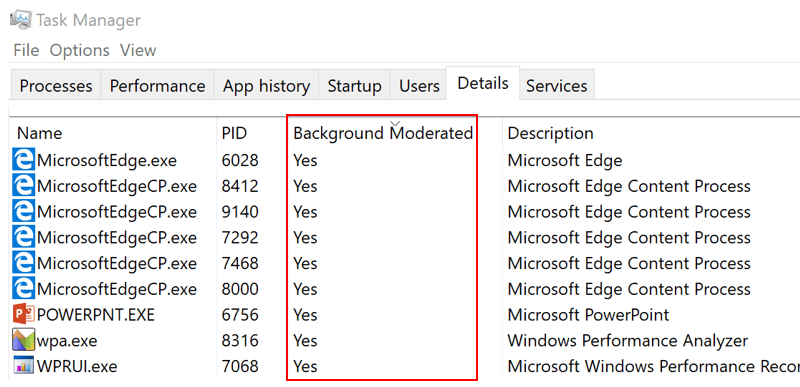Switch to the Services tab
The width and height of the screenshot is (800, 387).
point(557,86)
